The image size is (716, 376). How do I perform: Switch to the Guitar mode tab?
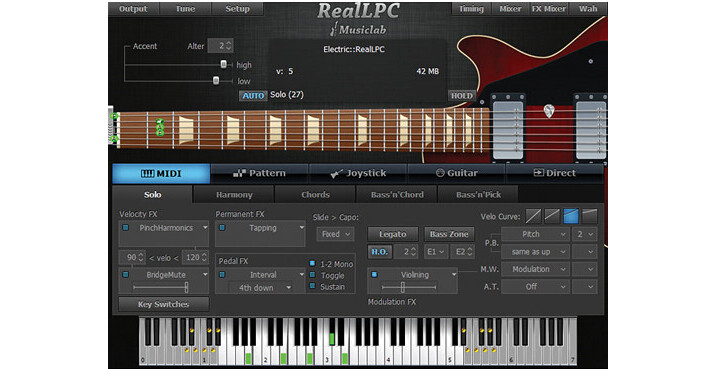(456, 174)
